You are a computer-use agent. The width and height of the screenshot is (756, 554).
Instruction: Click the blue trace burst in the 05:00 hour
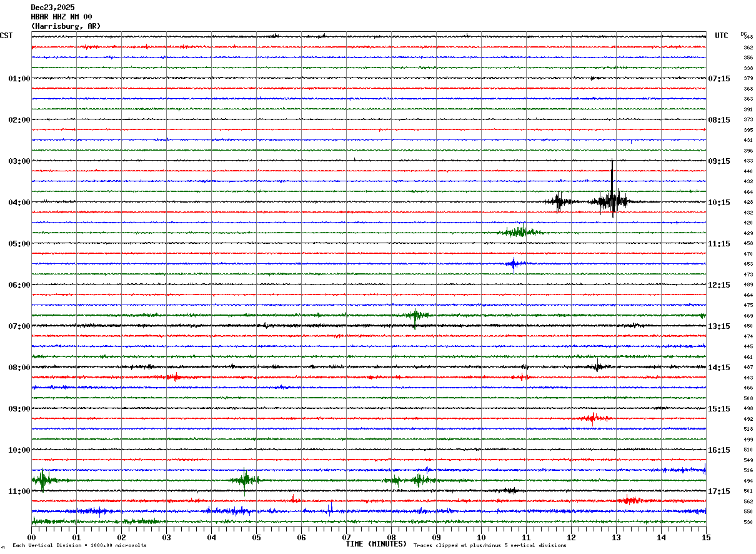click(x=514, y=264)
